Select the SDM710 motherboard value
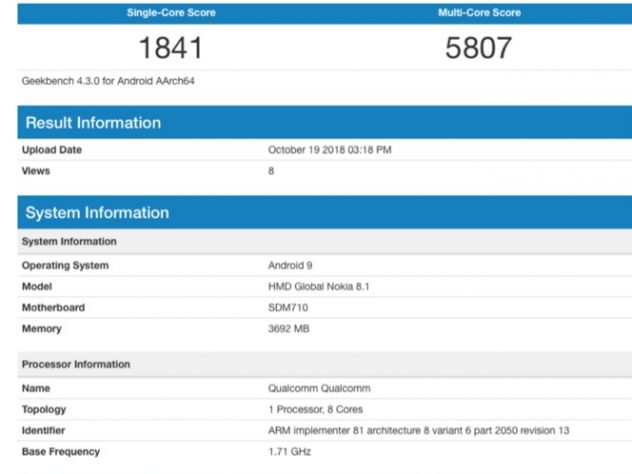 tap(290, 308)
